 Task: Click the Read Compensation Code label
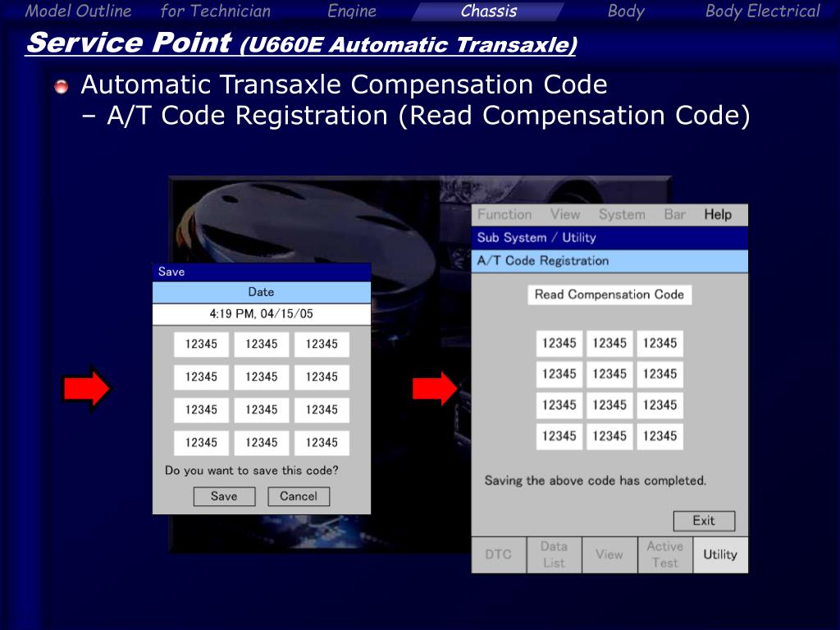(609, 294)
